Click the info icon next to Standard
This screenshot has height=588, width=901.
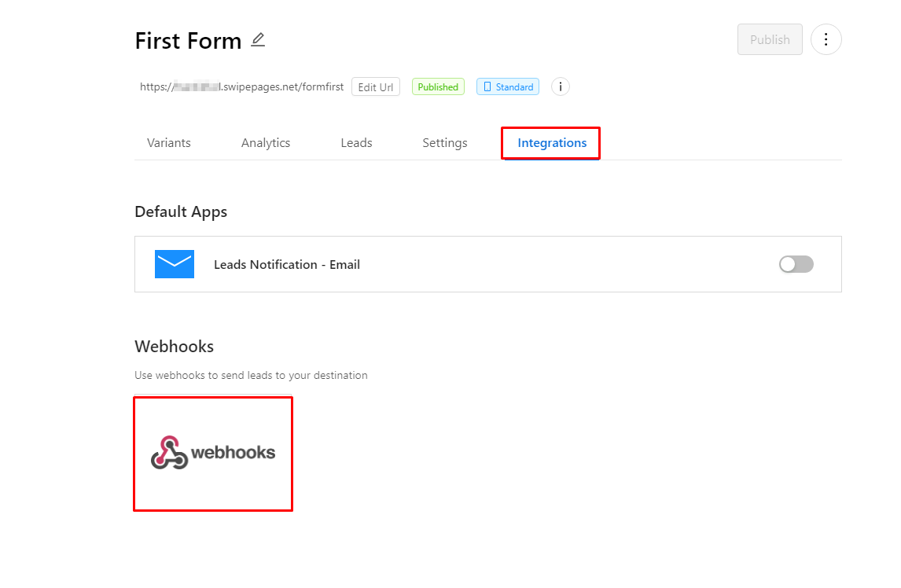[x=561, y=86]
